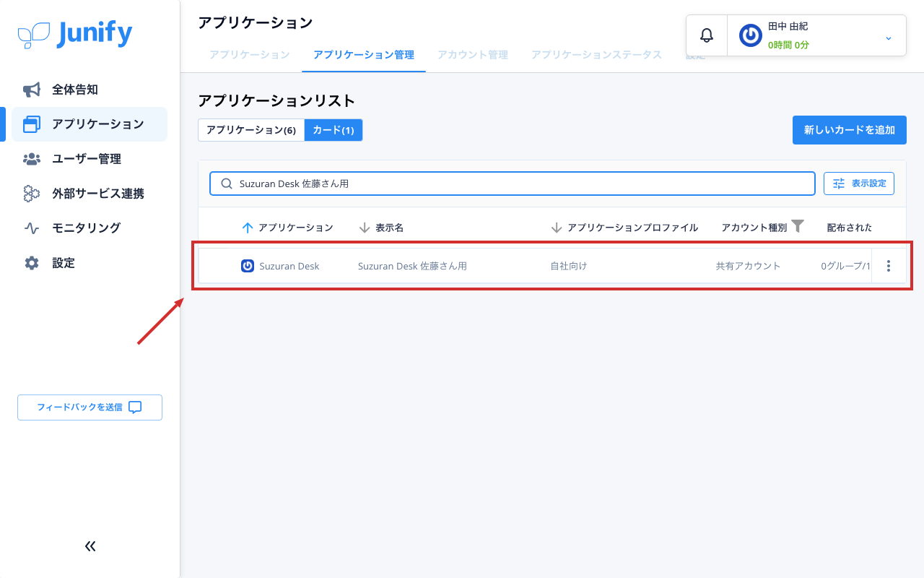924x578 pixels.
Task: Click the 田中 由紀 user avatar
Action: [x=751, y=35]
